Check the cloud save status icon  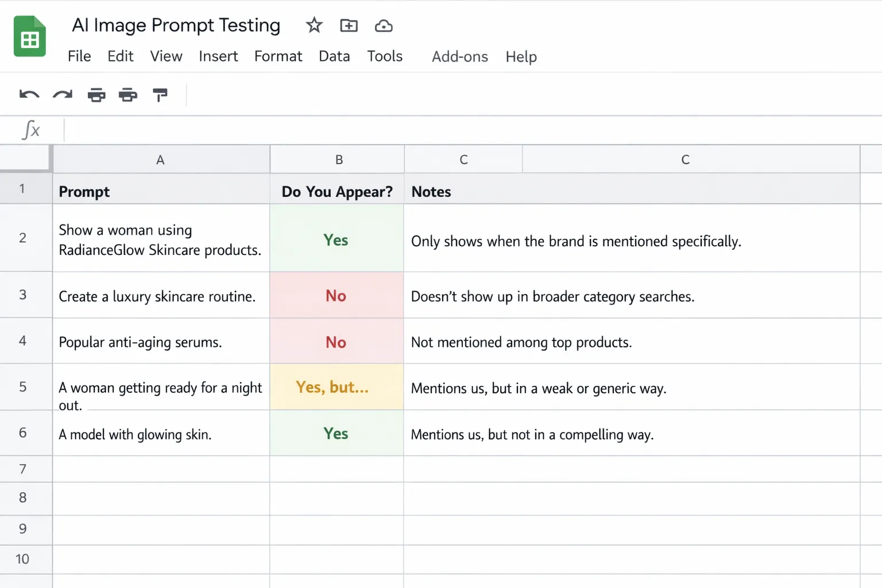(x=383, y=25)
